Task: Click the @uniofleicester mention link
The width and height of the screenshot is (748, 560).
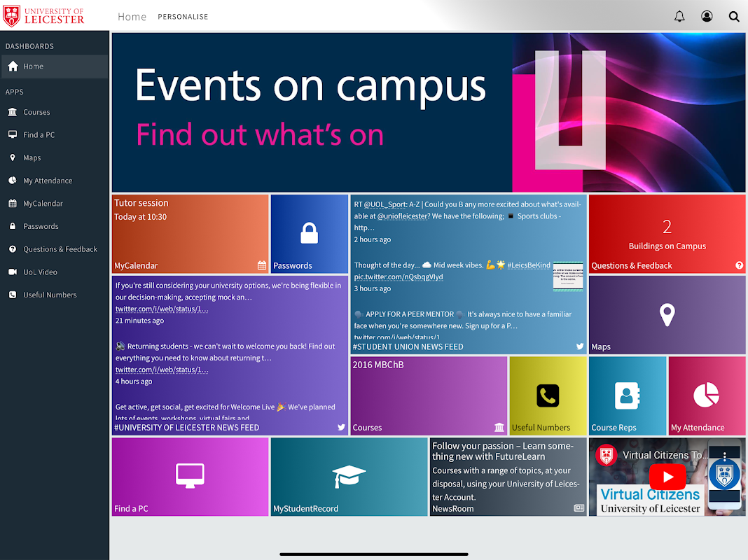Action: (x=403, y=216)
